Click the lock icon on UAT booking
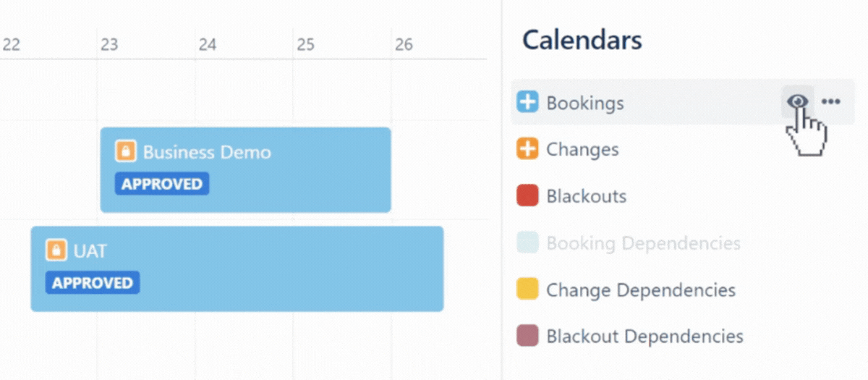This screenshot has height=380, width=868. pos(56,250)
